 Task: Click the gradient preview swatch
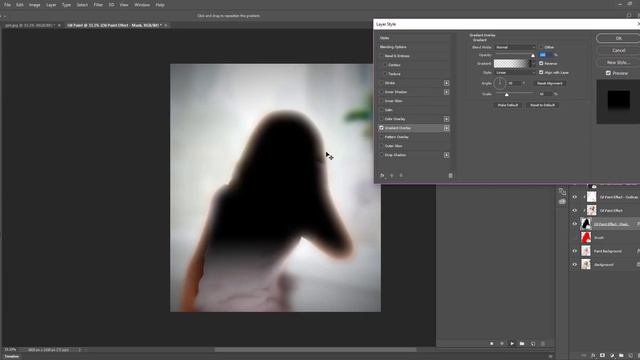[x=512, y=63]
